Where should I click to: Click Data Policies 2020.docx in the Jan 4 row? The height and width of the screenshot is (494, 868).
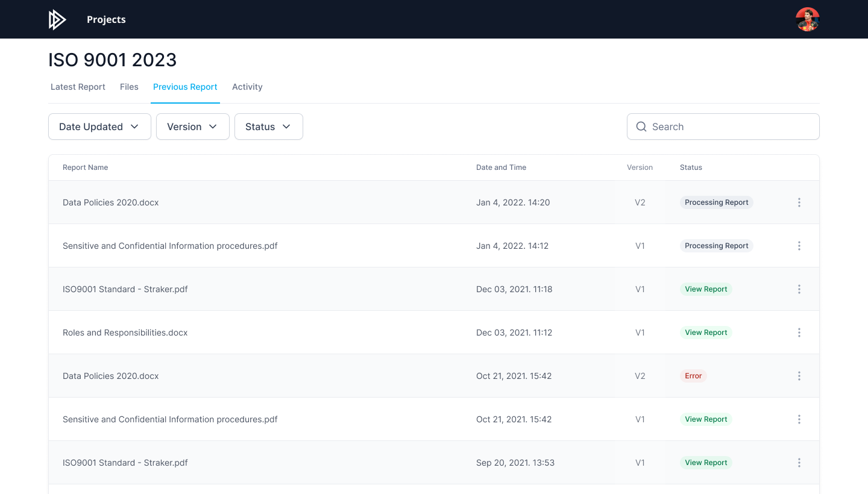(x=111, y=202)
